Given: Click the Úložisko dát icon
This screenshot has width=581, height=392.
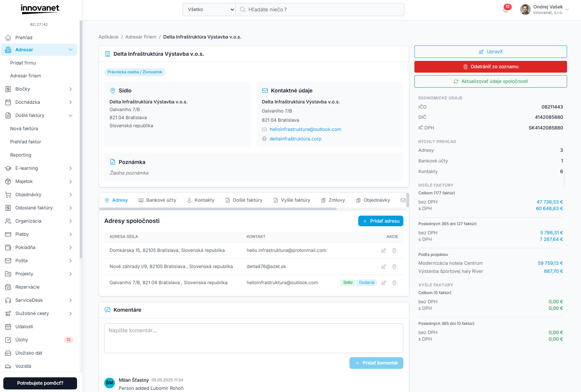Looking at the screenshot, I should click(8, 353).
